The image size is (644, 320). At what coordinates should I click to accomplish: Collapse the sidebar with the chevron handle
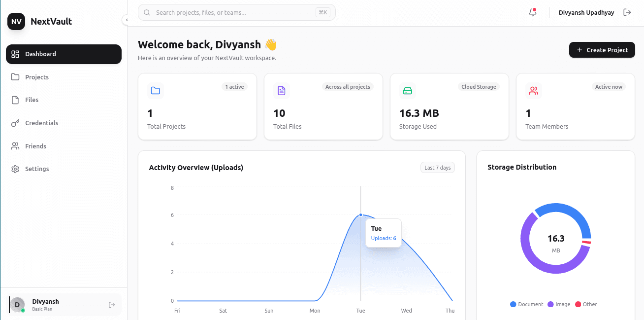[x=126, y=20]
